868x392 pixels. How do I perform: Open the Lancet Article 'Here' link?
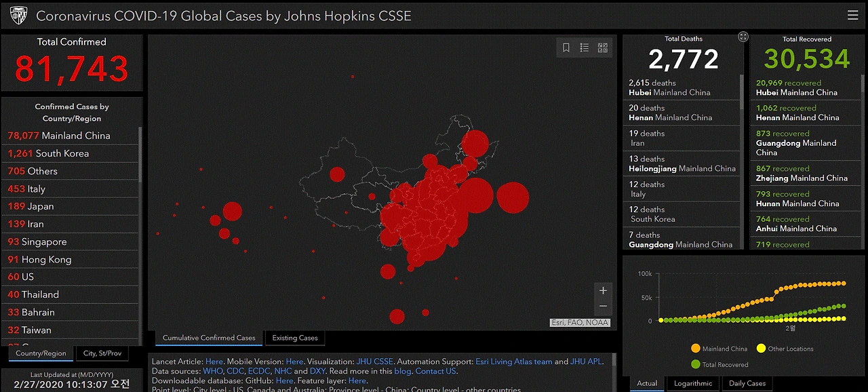tap(214, 362)
